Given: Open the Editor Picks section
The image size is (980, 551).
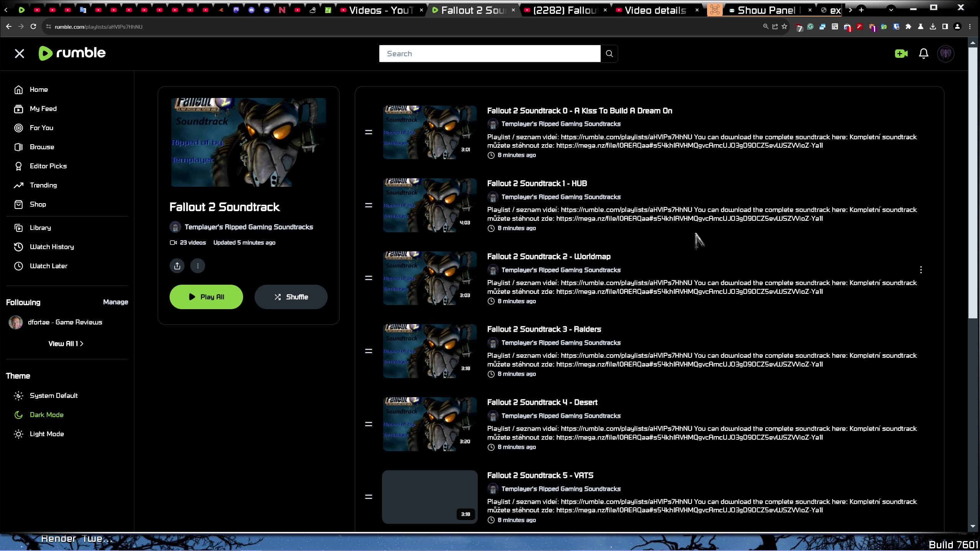Looking at the screenshot, I should [47, 166].
